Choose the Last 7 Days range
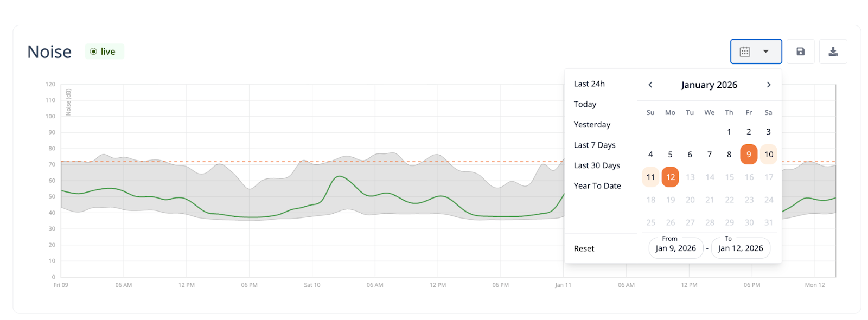 click(x=595, y=145)
